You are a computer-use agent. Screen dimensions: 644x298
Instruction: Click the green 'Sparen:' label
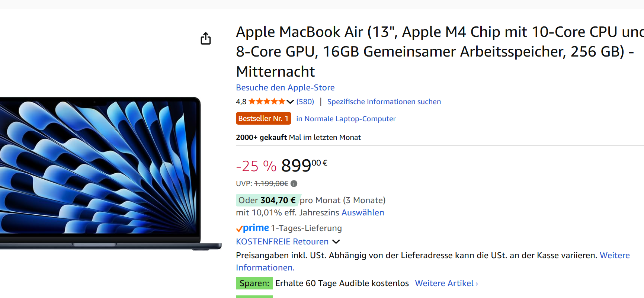[x=254, y=283]
